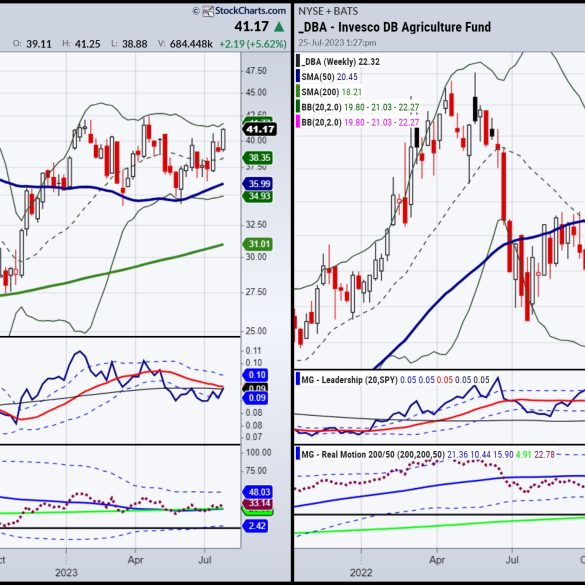Screen dimensions: 585x585
Task: Click the Apr label on left chart axis
Action: pyautogui.click(x=135, y=560)
